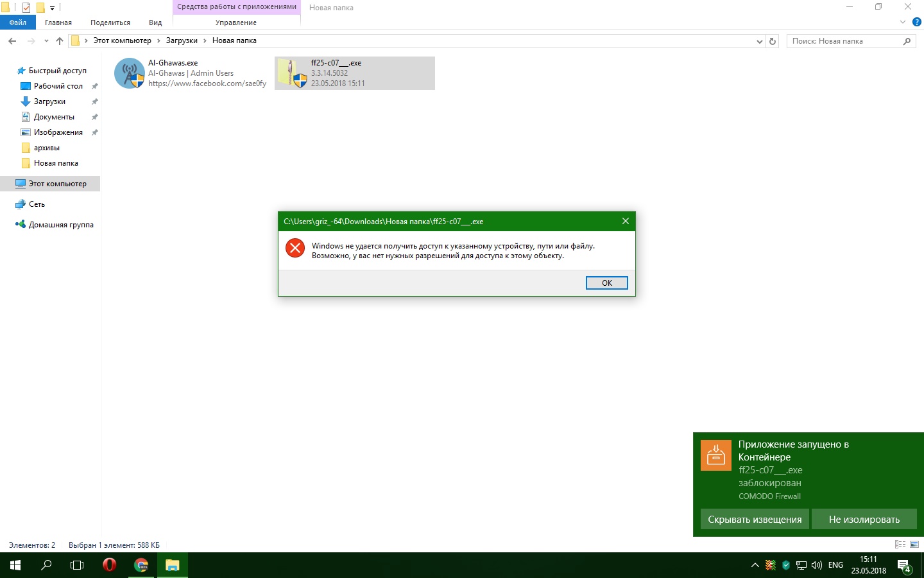Click the error icon in the dialog

[x=295, y=248]
